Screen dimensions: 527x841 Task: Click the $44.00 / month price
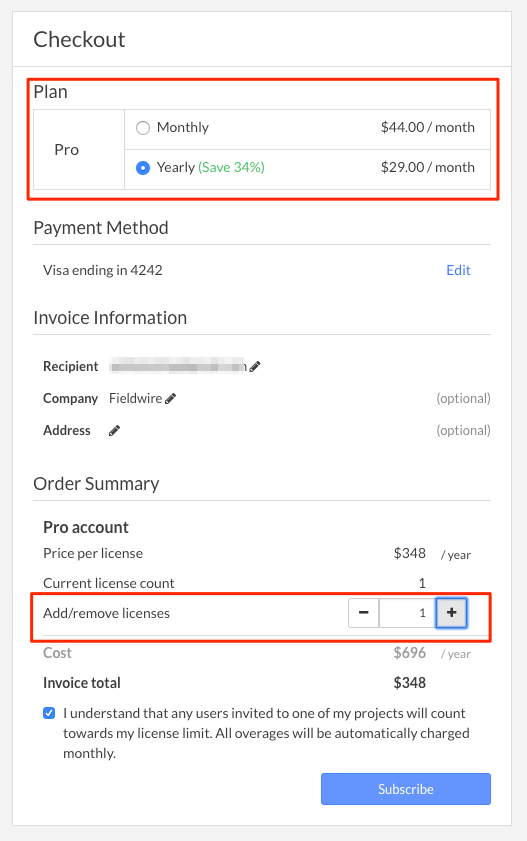pyautogui.click(x=428, y=128)
